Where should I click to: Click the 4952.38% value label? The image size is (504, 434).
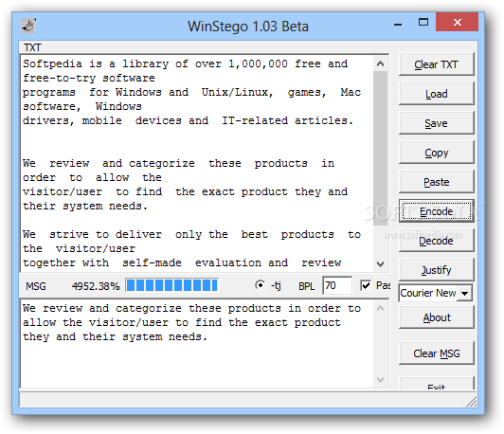[96, 286]
